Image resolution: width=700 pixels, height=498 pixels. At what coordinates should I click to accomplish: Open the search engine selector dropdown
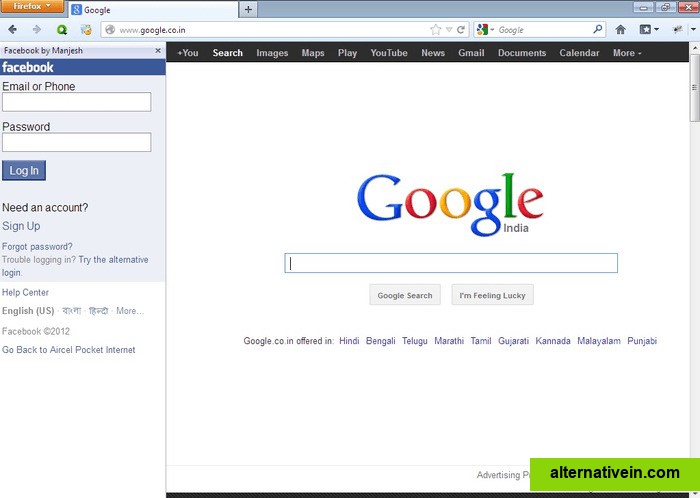pyautogui.click(x=485, y=30)
